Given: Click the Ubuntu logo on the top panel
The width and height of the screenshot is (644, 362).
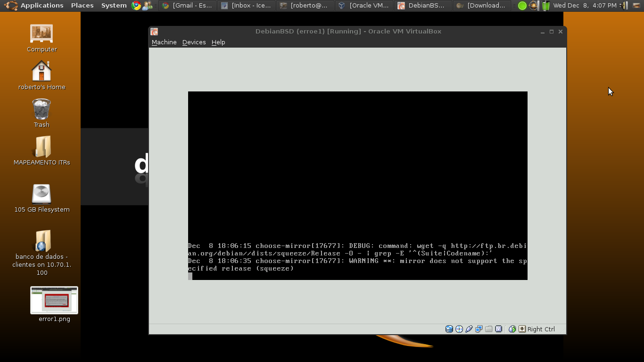Looking at the screenshot, I should click(x=11, y=6).
